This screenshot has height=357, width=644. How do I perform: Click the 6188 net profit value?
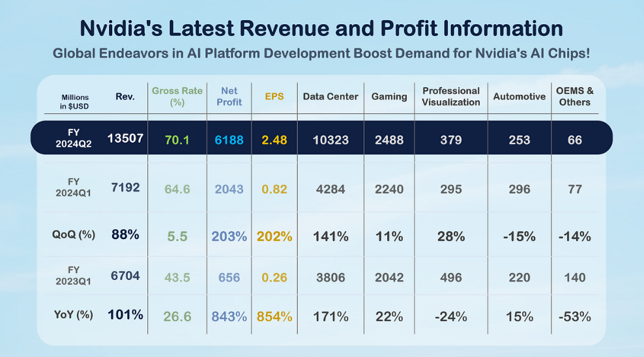[x=229, y=140]
